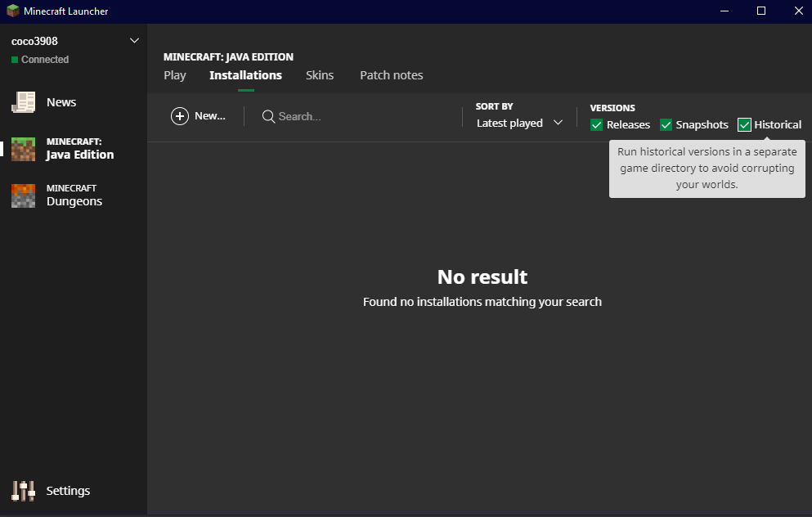Click the magnifying glass search icon
Screen dimensions: 812x517
coord(268,116)
